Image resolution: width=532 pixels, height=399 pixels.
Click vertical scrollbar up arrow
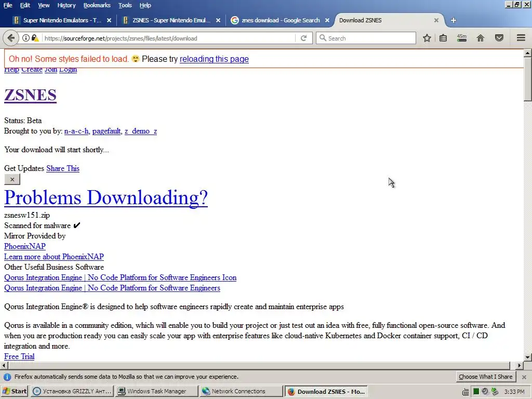click(x=527, y=53)
